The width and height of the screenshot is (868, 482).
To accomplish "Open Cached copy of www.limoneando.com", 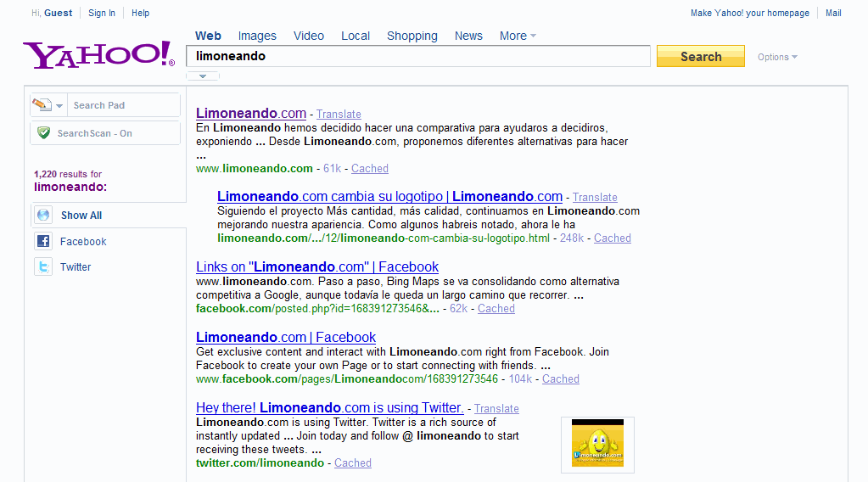I will pyautogui.click(x=370, y=168).
